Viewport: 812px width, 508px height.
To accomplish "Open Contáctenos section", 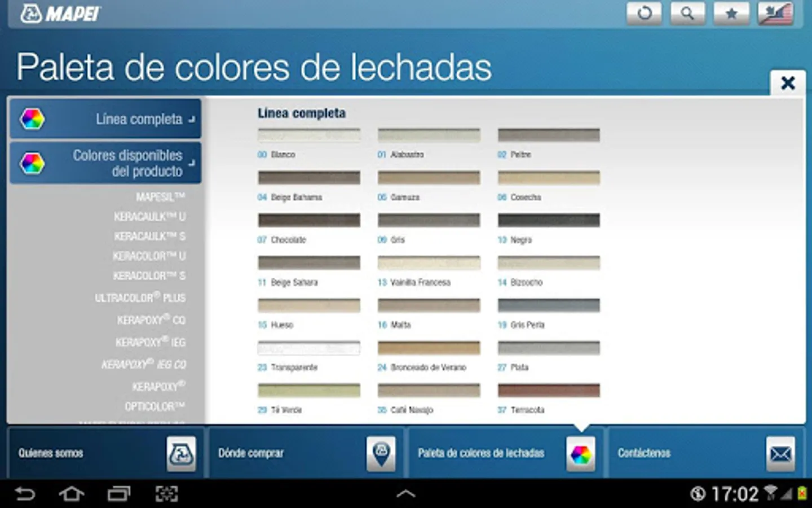I will (x=705, y=453).
